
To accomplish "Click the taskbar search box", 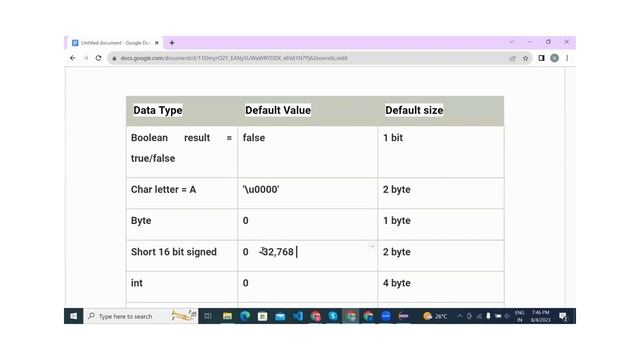I will [141, 316].
